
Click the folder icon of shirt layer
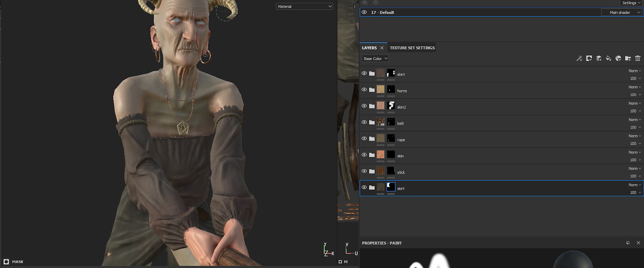372,74
